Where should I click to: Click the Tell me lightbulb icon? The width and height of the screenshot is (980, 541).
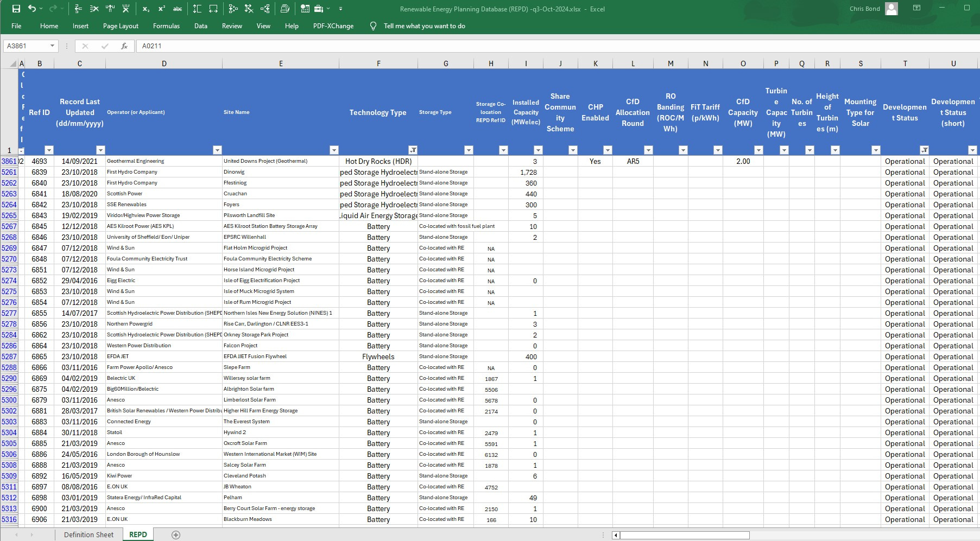(x=373, y=26)
